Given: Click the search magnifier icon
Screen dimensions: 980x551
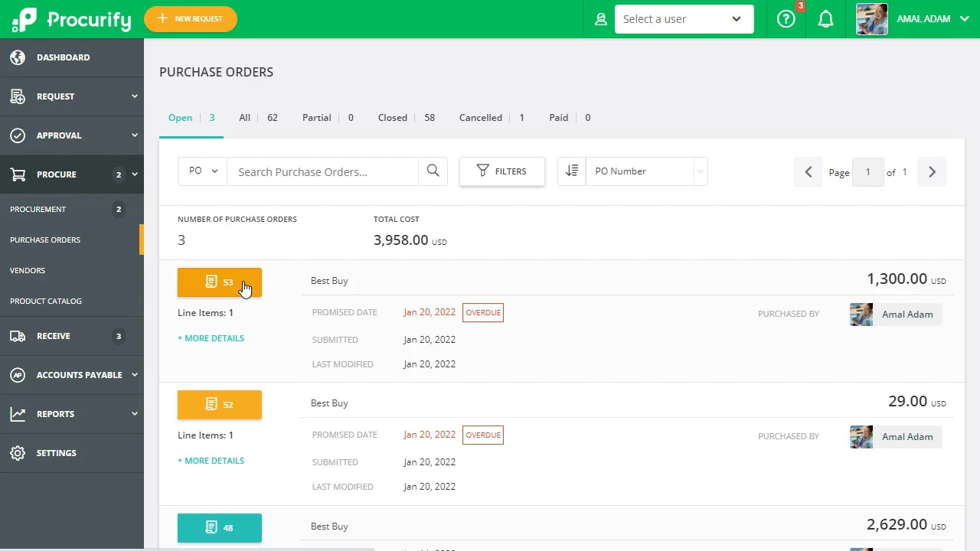Looking at the screenshot, I should click(433, 171).
